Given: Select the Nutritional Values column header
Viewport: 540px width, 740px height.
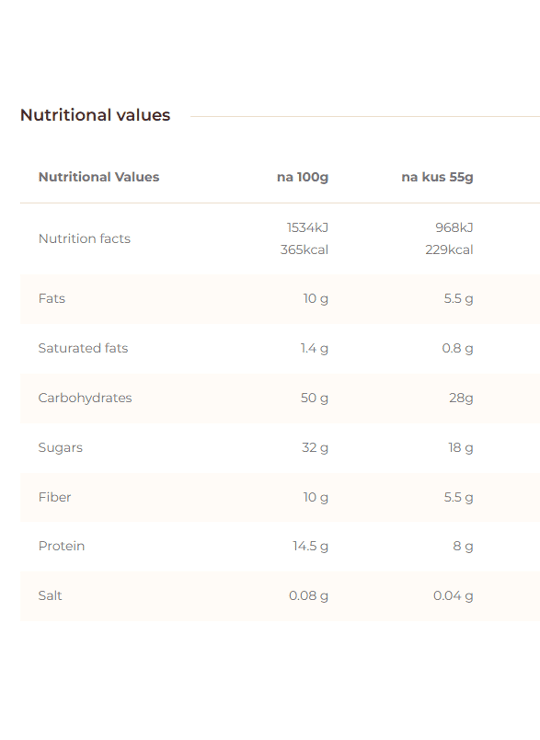Looking at the screenshot, I should (x=99, y=177).
